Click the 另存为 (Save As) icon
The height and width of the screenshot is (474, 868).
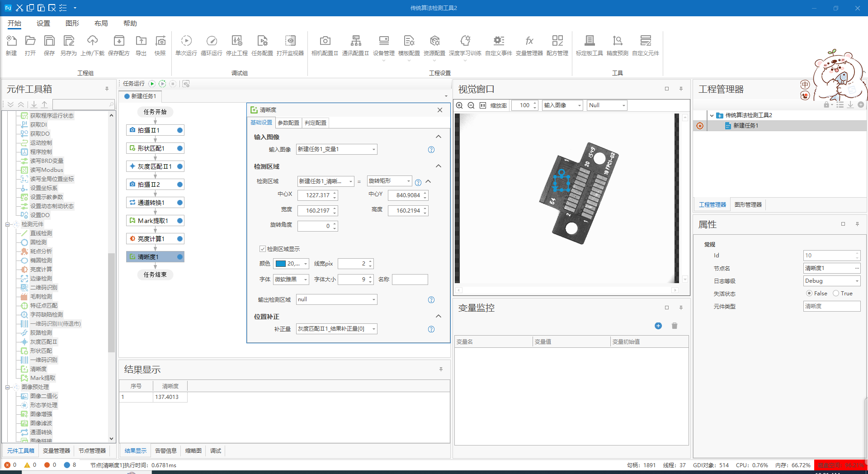[69, 41]
